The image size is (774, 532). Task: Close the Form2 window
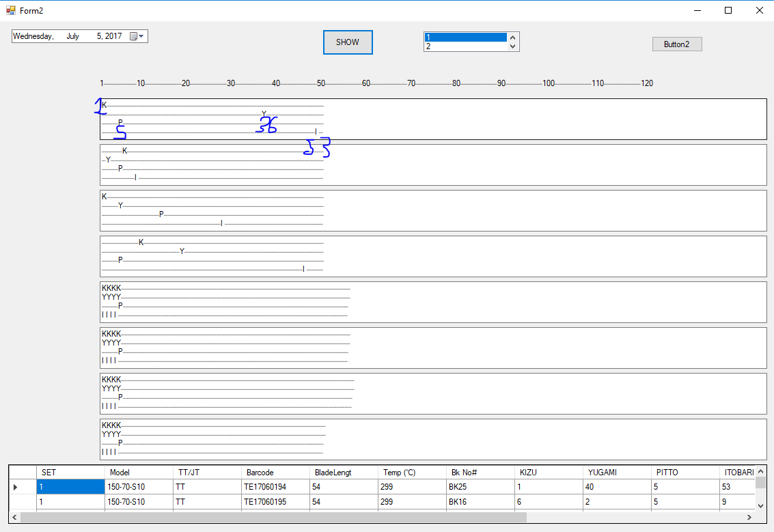click(x=760, y=10)
